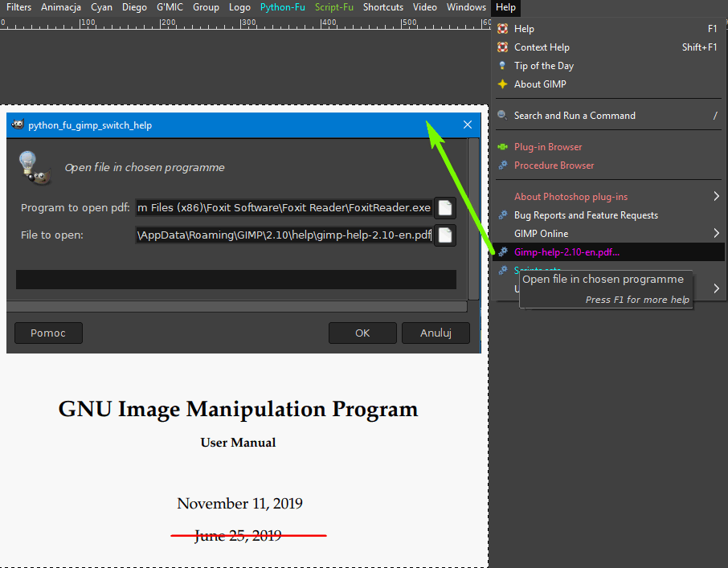Screen dimensions: 728x568
Task: Click the dialog vertical scrollbar
Action: 473,219
